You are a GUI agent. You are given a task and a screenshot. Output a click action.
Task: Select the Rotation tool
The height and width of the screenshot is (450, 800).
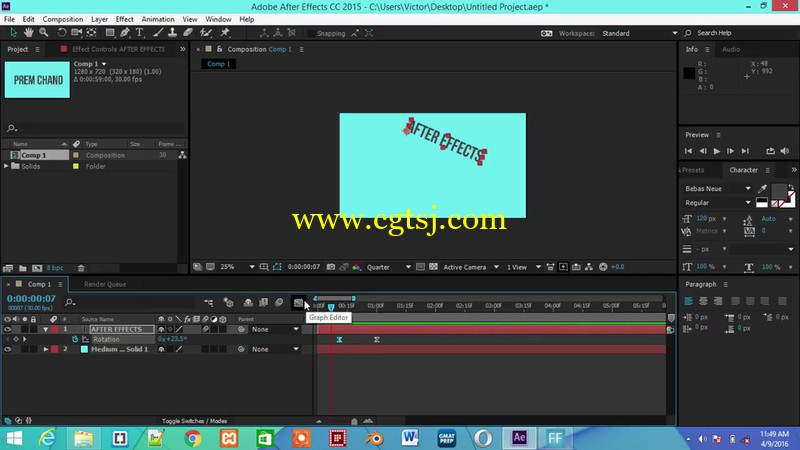(62, 33)
